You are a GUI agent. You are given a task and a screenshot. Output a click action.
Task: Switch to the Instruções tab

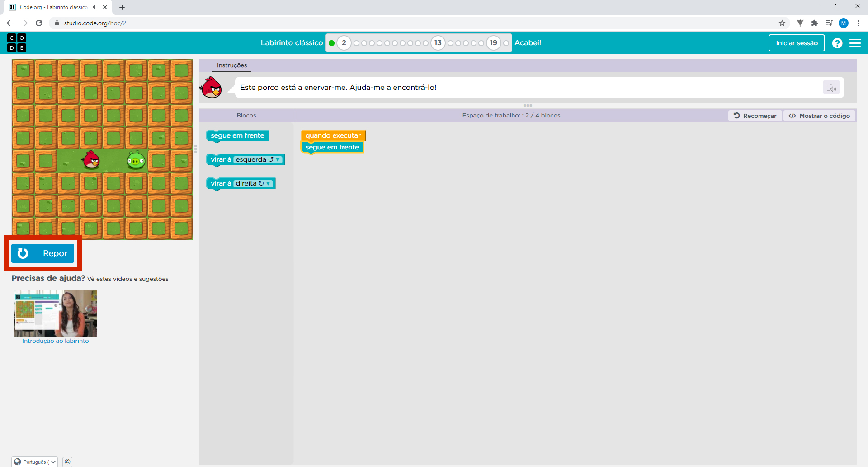[x=232, y=65]
